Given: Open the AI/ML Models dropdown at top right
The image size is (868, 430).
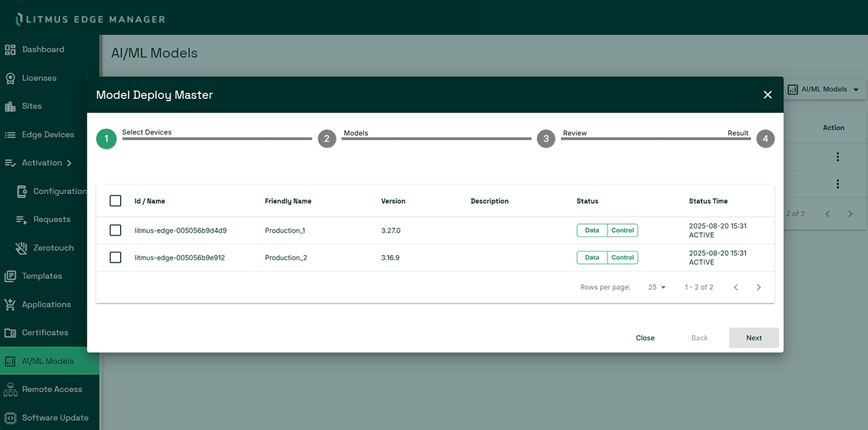Looking at the screenshot, I should click(x=824, y=90).
